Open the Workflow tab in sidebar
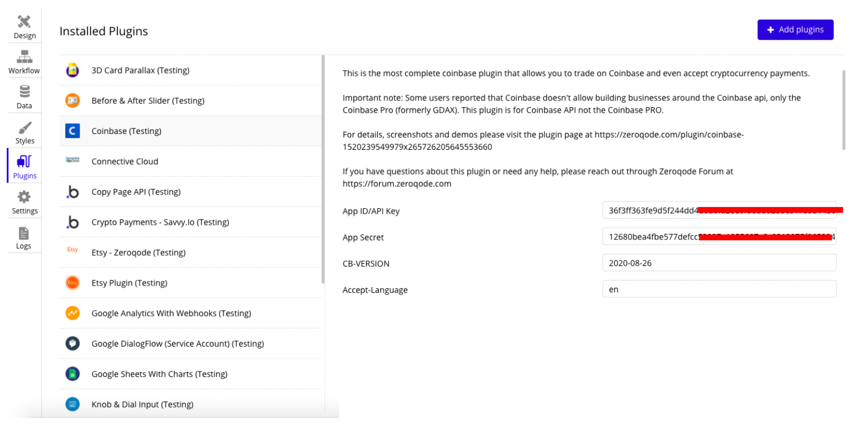 (x=24, y=62)
